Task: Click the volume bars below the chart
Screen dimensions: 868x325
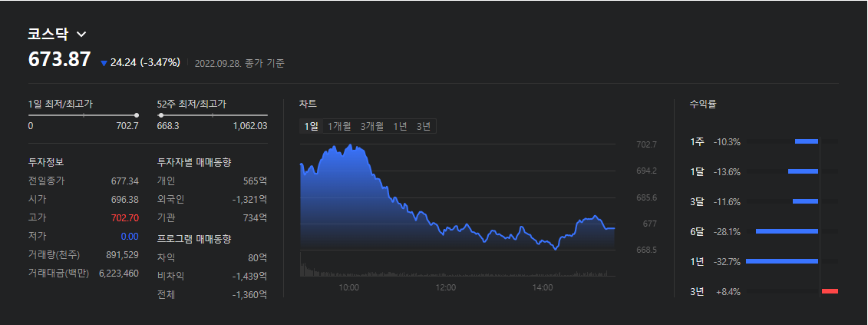Action: tap(457, 265)
